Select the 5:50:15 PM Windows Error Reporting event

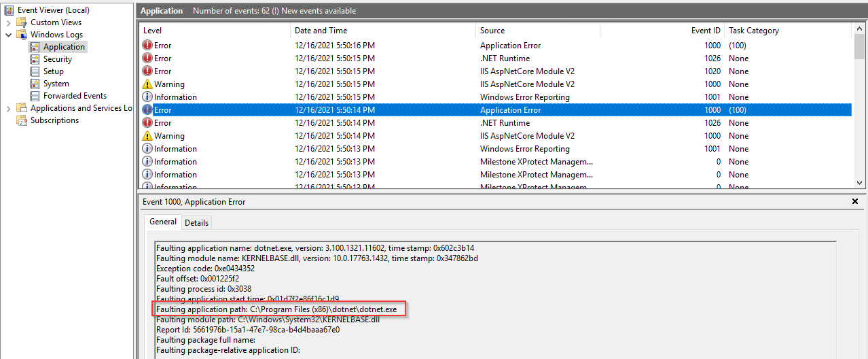(524, 97)
